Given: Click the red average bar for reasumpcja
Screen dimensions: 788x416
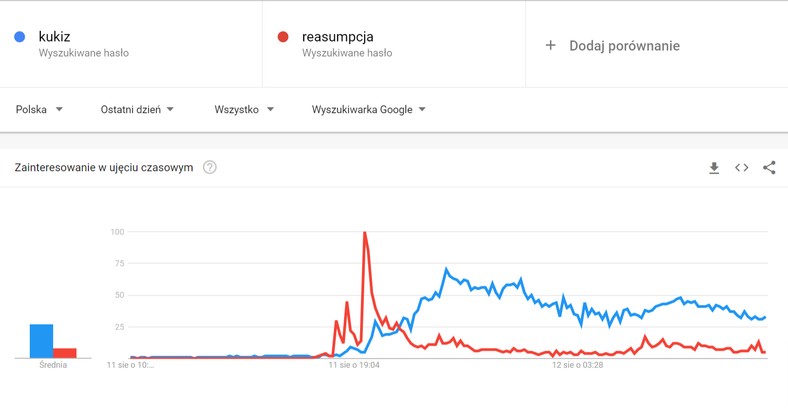Looking at the screenshot, I should click(65, 352).
